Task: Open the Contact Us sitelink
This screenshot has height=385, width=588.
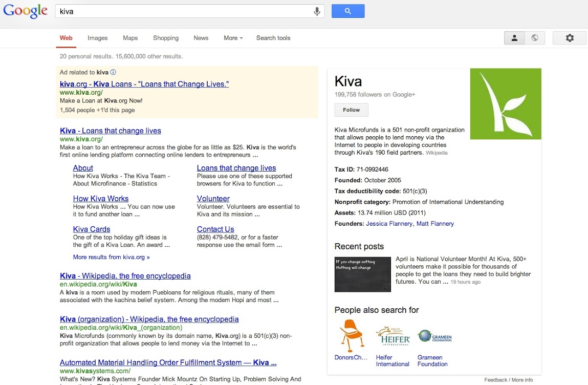Action: pyautogui.click(x=215, y=229)
